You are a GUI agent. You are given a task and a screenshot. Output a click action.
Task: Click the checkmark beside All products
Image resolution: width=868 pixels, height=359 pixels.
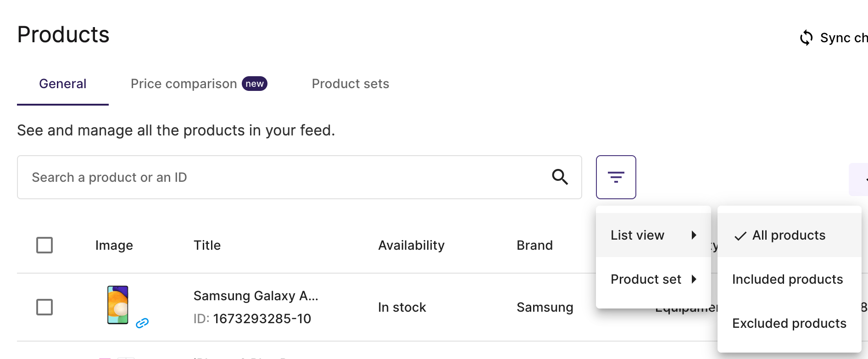[x=740, y=236]
